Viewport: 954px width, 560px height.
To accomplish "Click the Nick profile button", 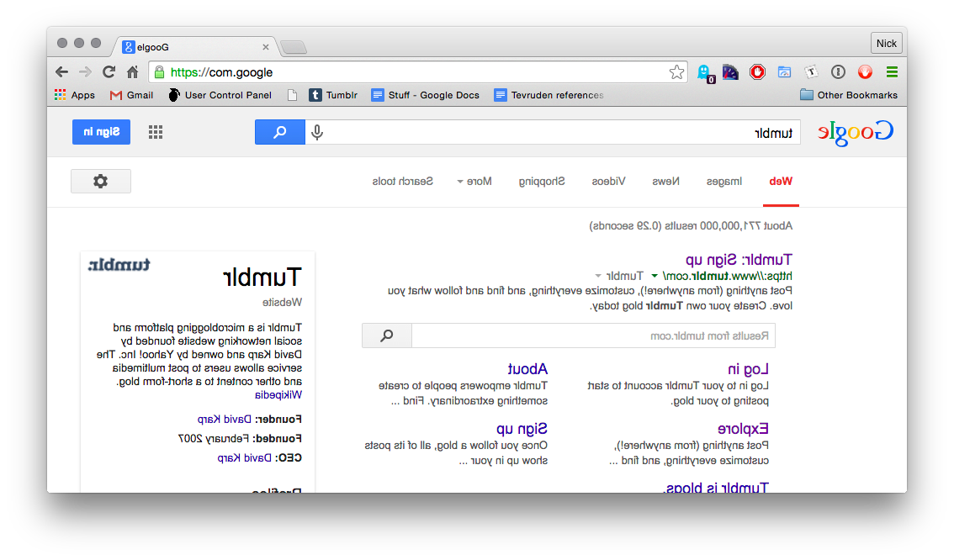I will coord(886,43).
